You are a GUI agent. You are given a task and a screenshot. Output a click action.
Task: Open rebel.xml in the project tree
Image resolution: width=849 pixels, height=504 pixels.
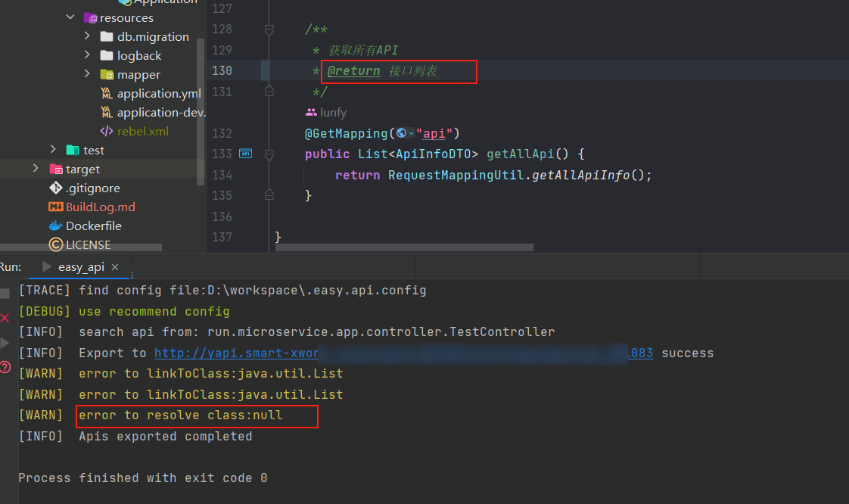143,132
